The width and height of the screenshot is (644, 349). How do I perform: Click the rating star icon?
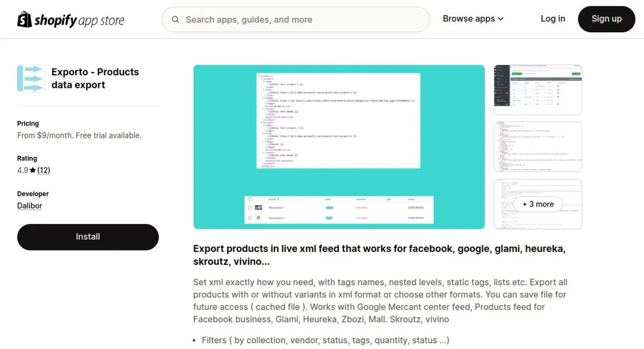click(x=33, y=170)
